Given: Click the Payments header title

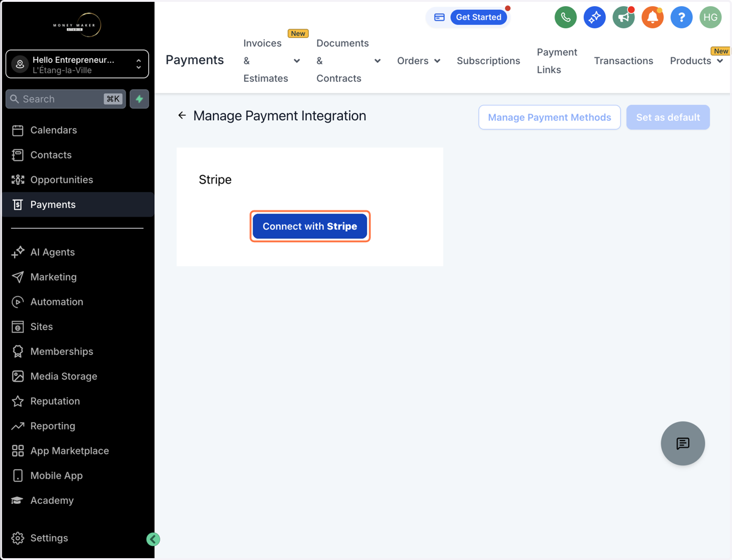Looking at the screenshot, I should pos(195,60).
